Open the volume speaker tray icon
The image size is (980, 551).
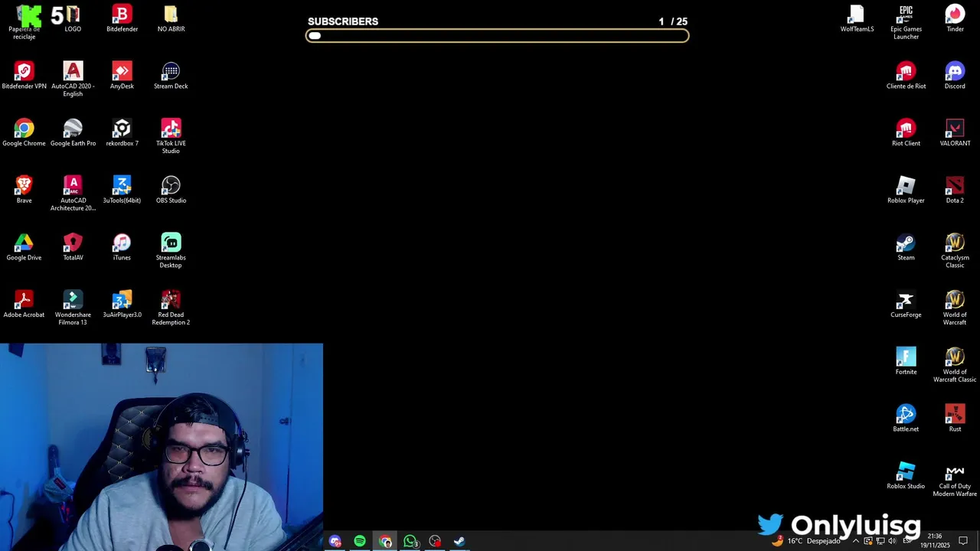[x=892, y=541]
